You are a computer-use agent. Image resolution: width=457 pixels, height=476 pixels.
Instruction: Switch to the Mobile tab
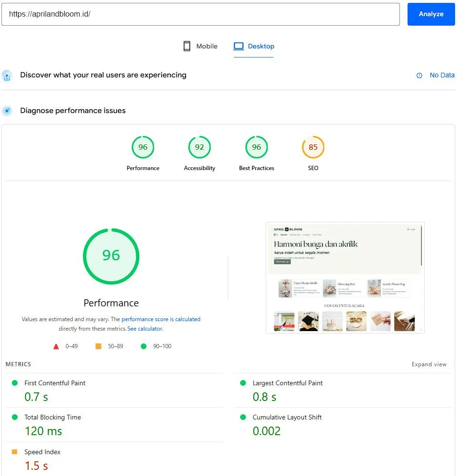coord(200,46)
